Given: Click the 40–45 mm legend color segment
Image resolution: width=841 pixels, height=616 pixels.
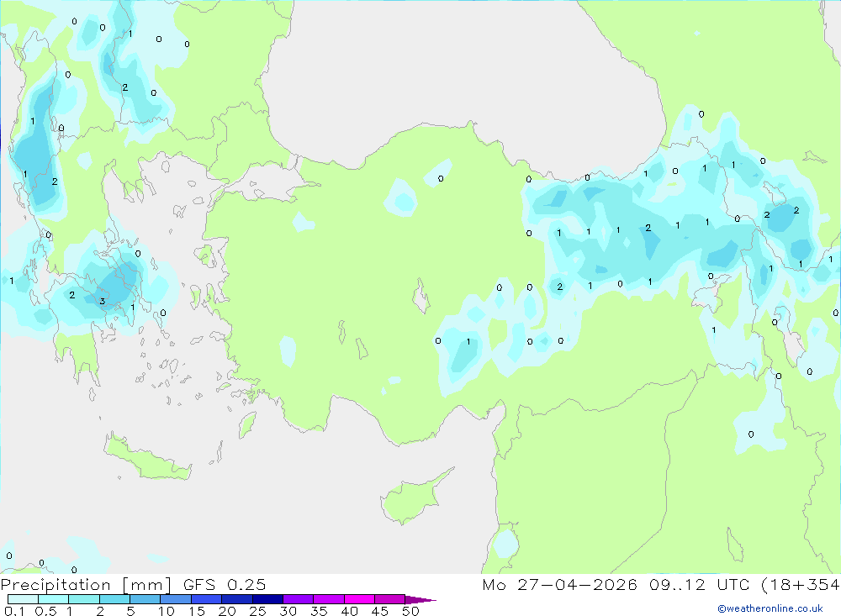Looking at the screenshot, I should [359, 599].
